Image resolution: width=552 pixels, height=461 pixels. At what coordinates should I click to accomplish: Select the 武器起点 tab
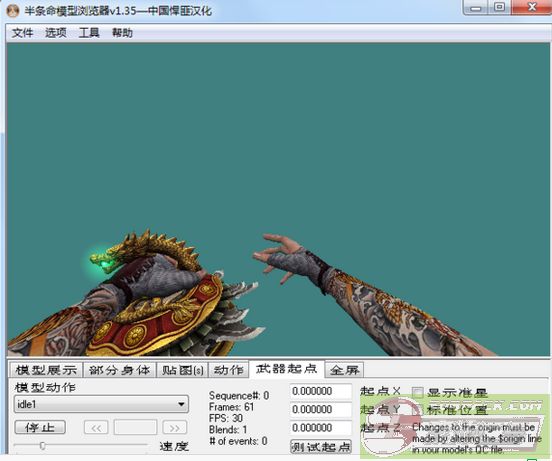286,369
